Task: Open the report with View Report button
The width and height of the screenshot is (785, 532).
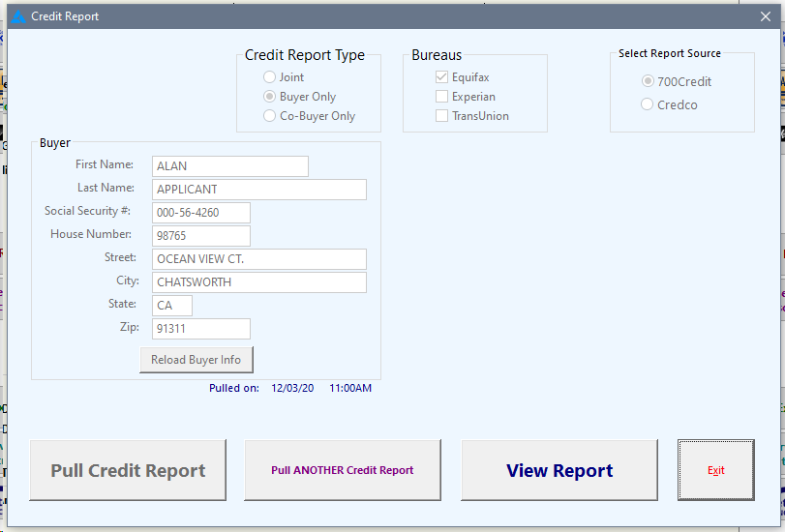Action: click(559, 471)
